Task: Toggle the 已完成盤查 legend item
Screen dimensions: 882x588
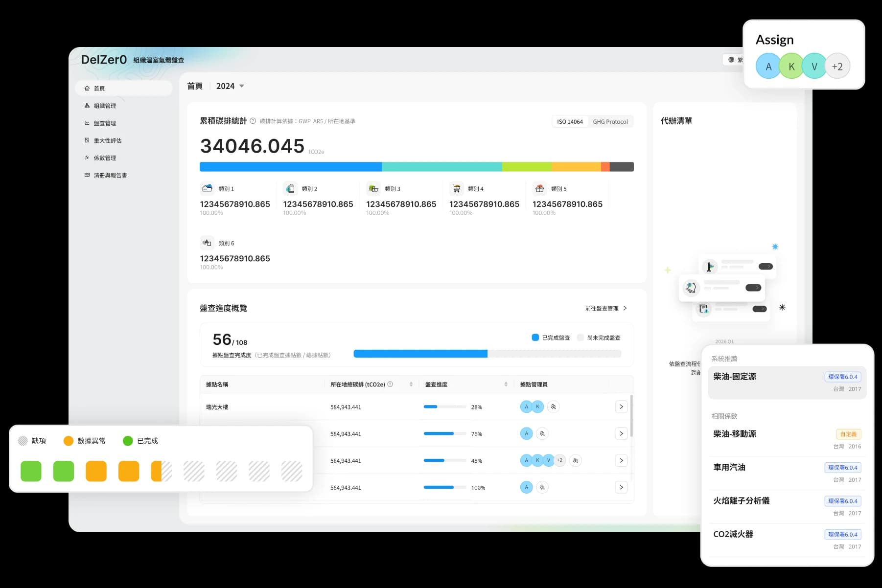Action: [x=551, y=338]
